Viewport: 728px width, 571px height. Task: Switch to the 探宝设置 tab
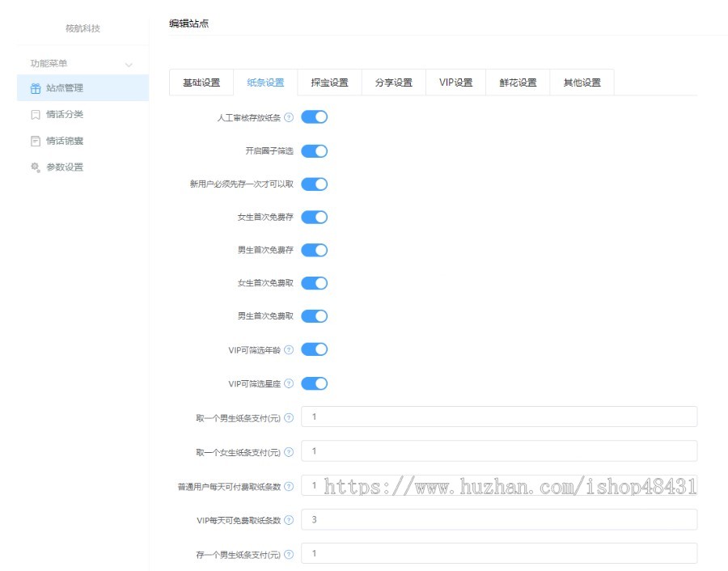330,82
